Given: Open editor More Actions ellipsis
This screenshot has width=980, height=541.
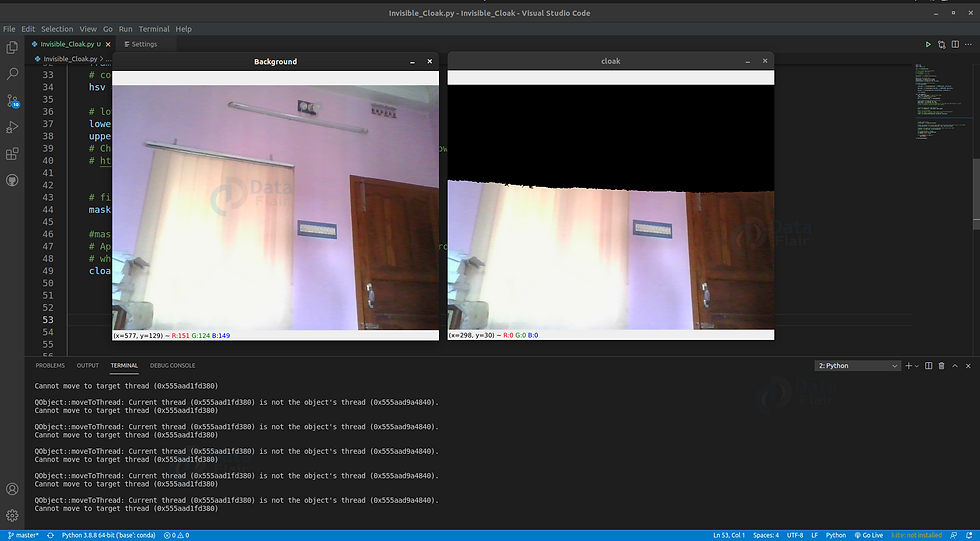Looking at the screenshot, I should coord(969,44).
